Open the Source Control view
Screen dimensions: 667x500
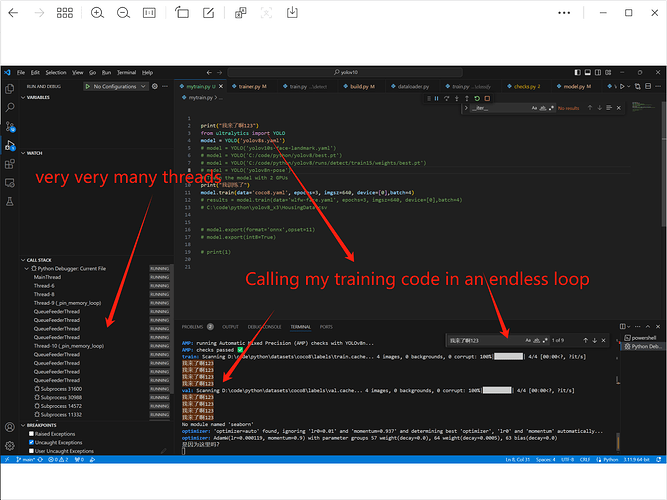click(x=10, y=126)
